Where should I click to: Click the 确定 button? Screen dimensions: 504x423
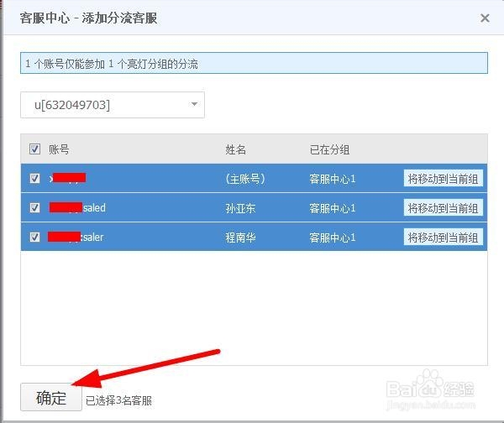pos(51,398)
